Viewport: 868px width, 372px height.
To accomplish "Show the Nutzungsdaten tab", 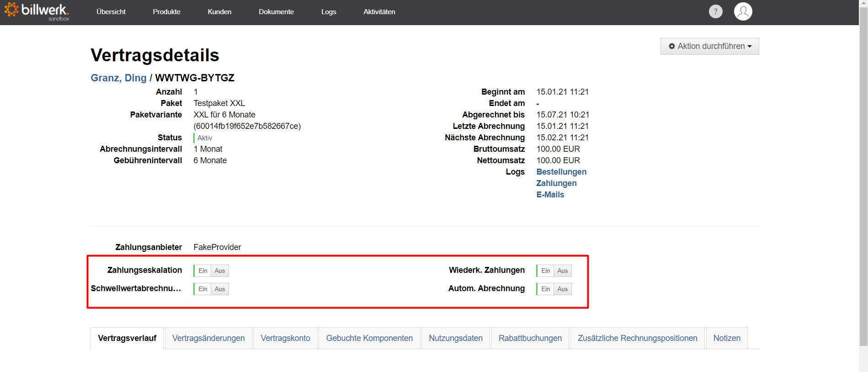I will [456, 338].
